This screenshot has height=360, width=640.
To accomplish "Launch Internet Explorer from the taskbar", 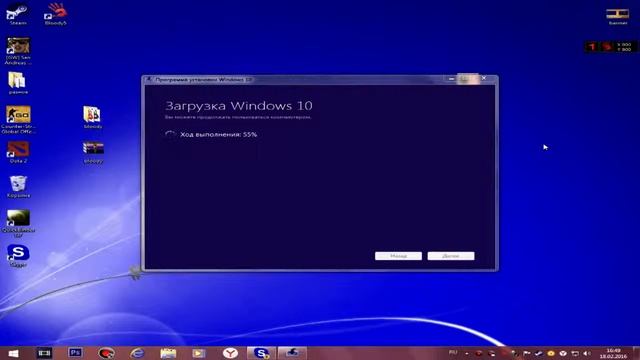I will [x=137, y=353].
